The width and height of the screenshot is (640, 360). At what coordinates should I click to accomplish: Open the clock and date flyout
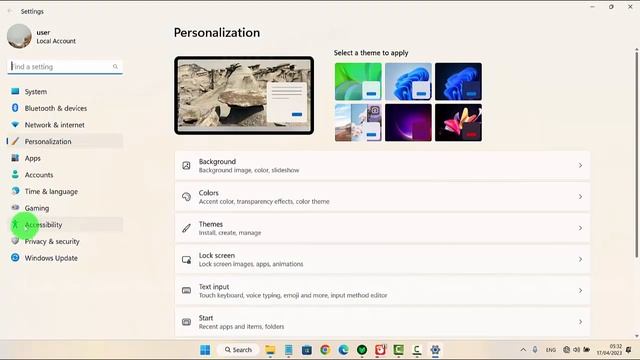(x=609, y=350)
